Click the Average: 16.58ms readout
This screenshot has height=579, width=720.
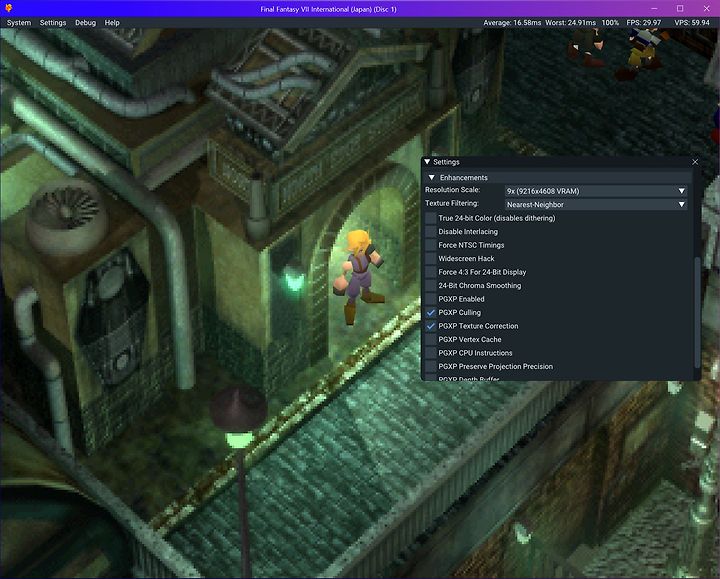[x=512, y=22]
